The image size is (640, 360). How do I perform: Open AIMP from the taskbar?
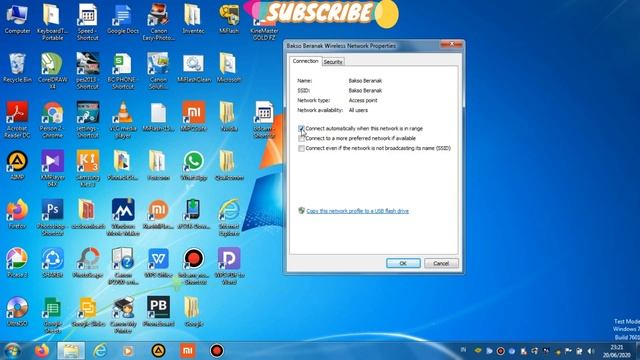pyautogui.click(x=158, y=351)
